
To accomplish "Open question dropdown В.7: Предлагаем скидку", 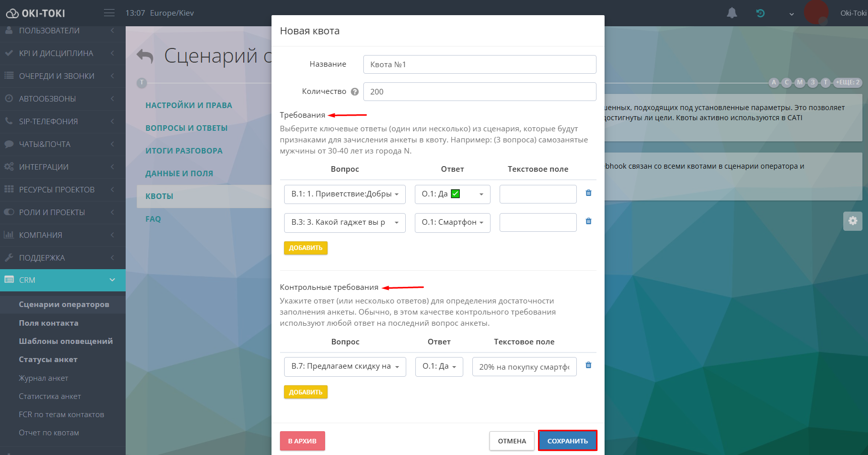I will coord(345,367).
